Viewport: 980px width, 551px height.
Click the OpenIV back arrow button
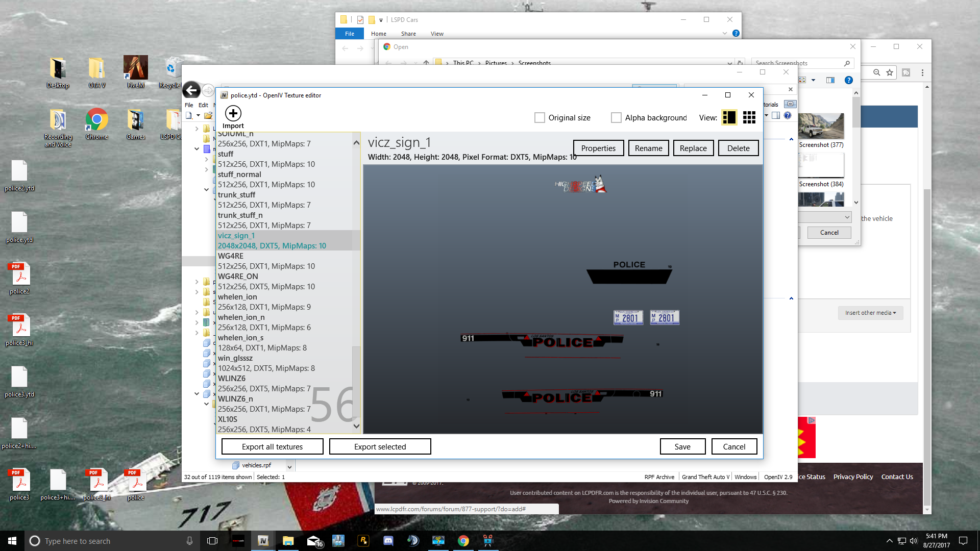[191, 90]
